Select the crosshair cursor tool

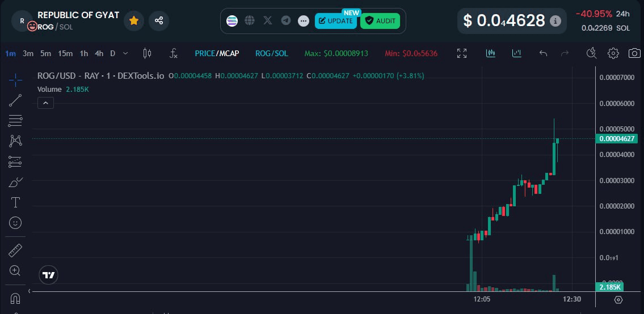(x=15, y=80)
